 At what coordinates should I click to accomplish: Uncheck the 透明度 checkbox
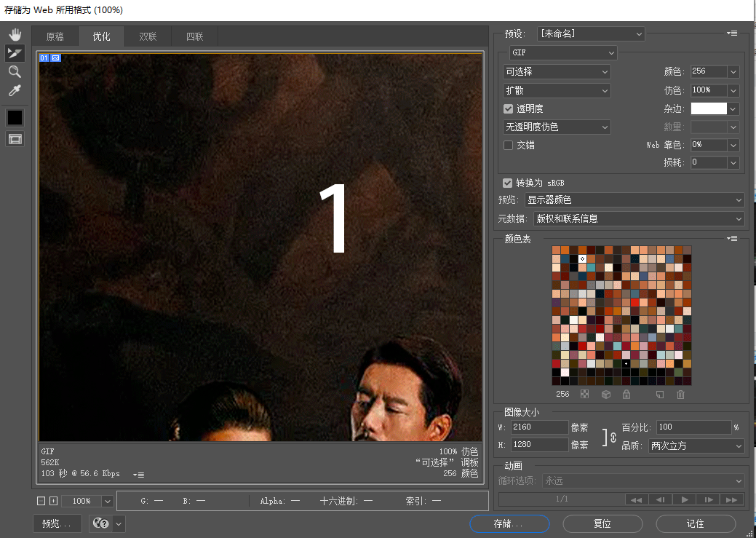[x=509, y=108]
